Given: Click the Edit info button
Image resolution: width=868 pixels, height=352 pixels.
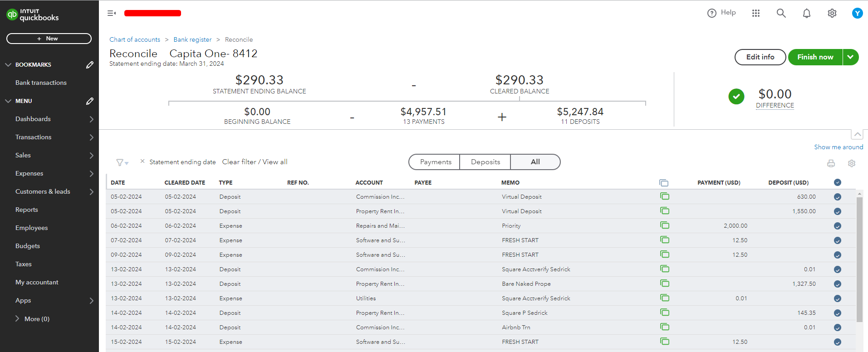Looking at the screenshot, I should [x=760, y=57].
